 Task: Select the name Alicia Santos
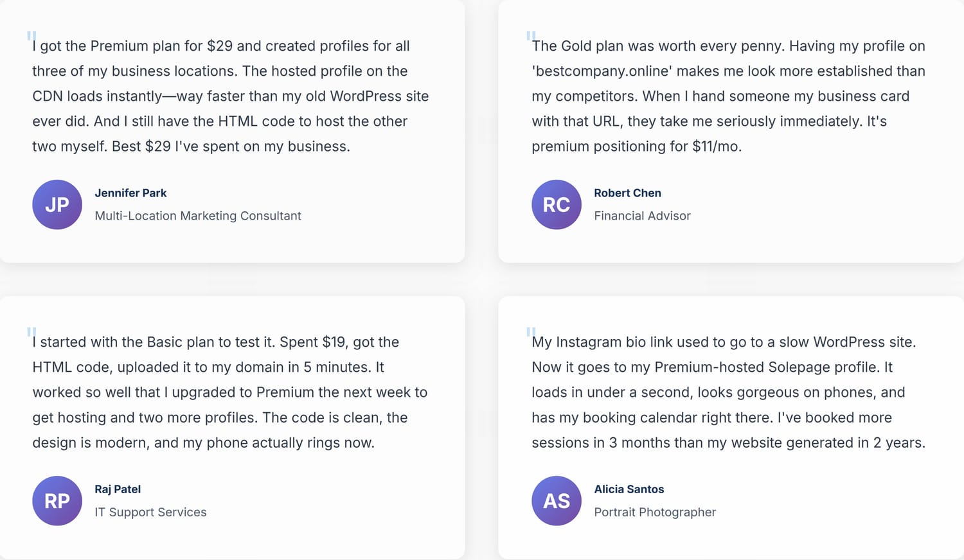pyautogui.click(x=629, y=489)
